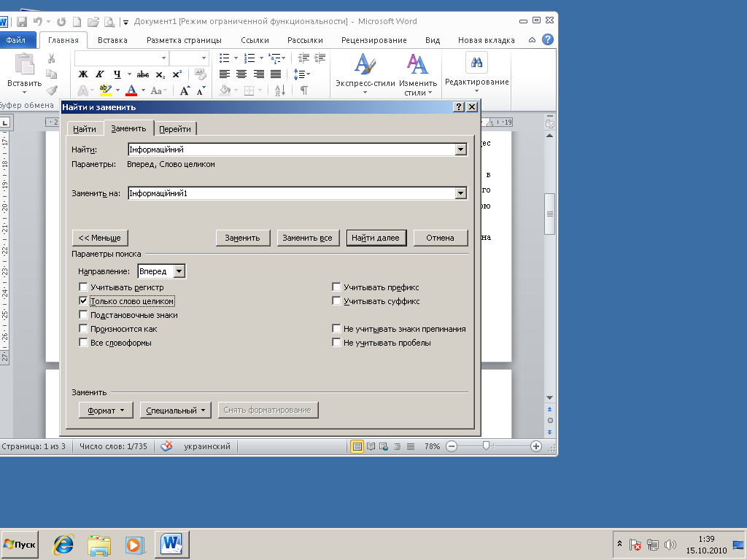Viewport: 747px width, 560px height.
Task: Click Найти далее button
Action: [x=376, y=238]
